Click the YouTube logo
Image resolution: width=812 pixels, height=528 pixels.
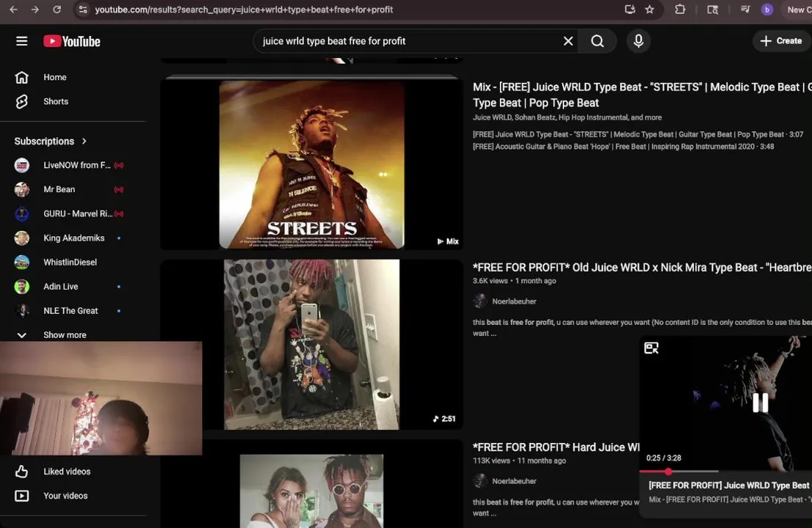72,41
